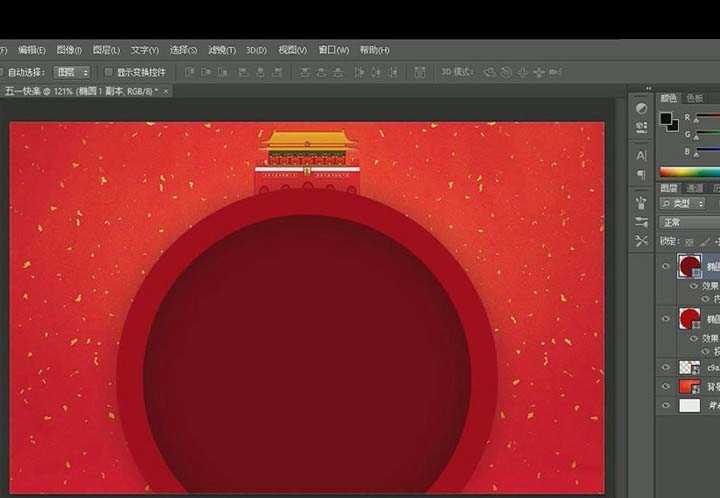Expand the collapsed panel dock arrows
720x498 pixels.
649,88
